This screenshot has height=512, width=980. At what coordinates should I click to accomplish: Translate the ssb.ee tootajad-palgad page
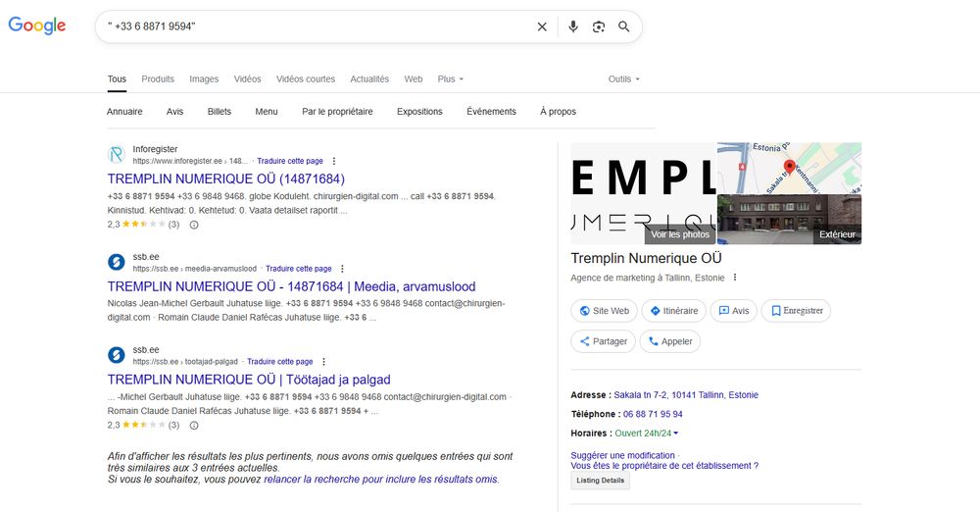[x=280, y=362]
